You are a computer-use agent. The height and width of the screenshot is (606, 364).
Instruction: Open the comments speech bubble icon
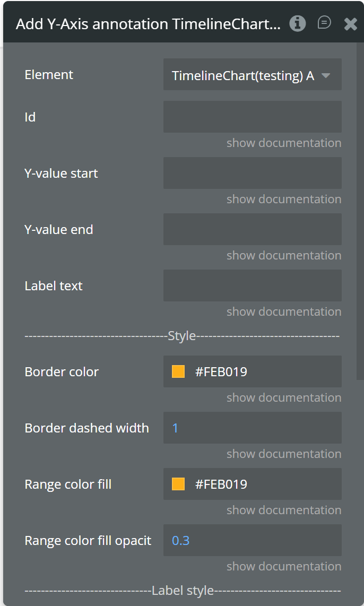[324, 23]
